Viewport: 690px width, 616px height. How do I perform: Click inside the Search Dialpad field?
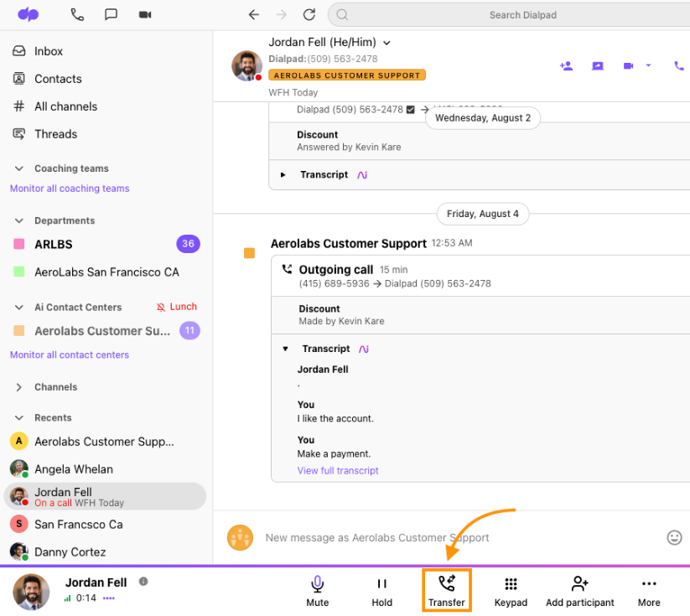511,15
